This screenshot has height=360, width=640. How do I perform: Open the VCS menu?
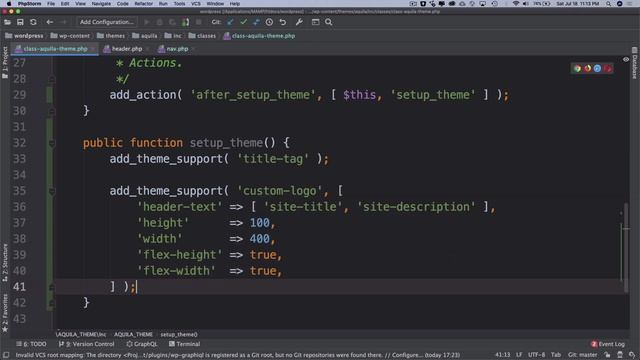pyautogui.click(x=196, y=4)
